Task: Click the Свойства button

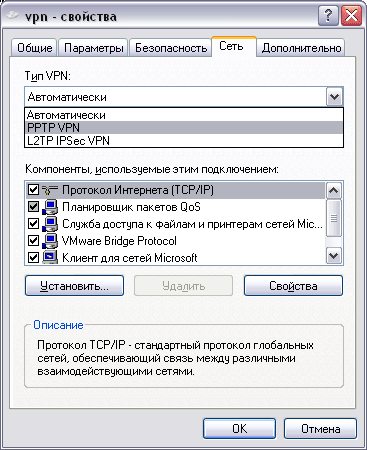Action: (x=293, y=286)
